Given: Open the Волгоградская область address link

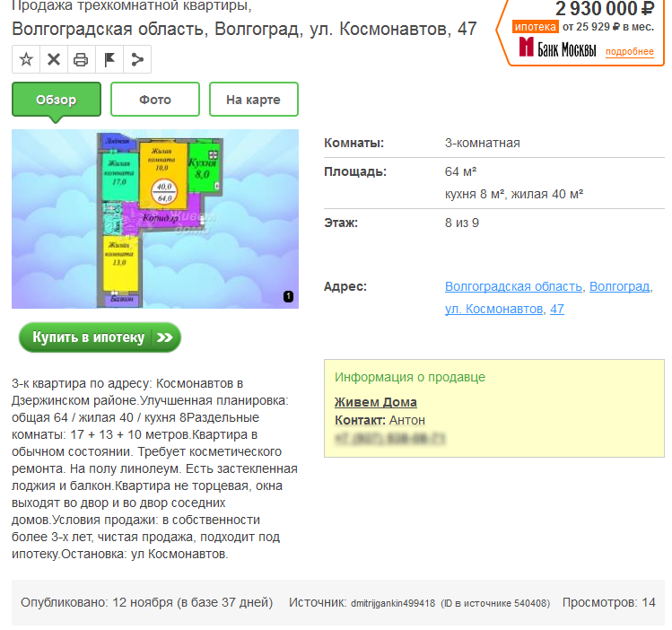Looking at the screenshot, I should pyautogui.click(x=513, y=286).
